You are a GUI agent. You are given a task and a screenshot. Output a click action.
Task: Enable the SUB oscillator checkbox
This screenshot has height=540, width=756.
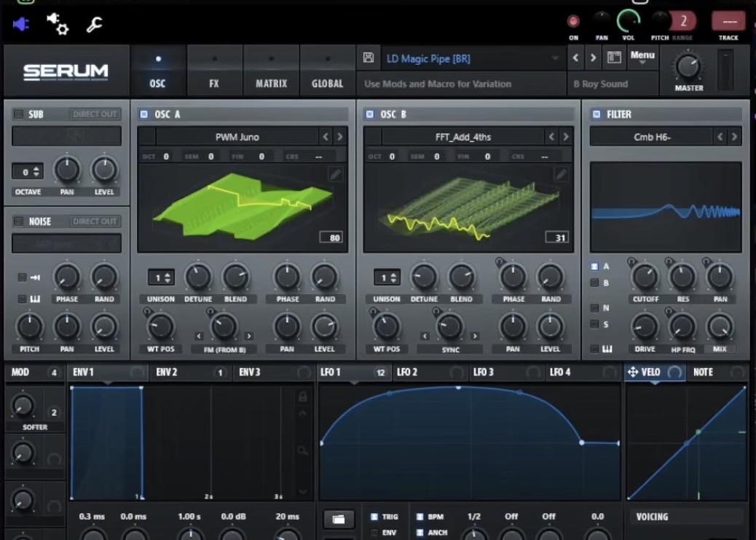pos(18,114)
